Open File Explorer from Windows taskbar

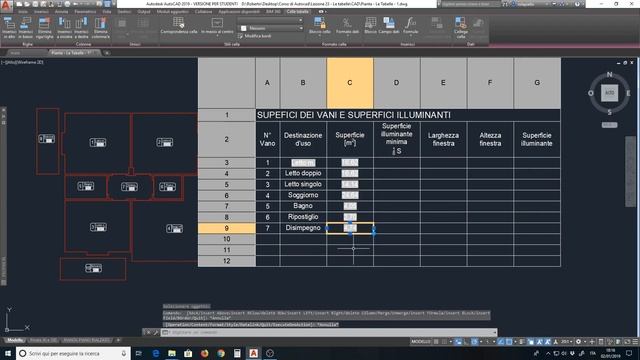pyautogui.click(x=172, y=353)
